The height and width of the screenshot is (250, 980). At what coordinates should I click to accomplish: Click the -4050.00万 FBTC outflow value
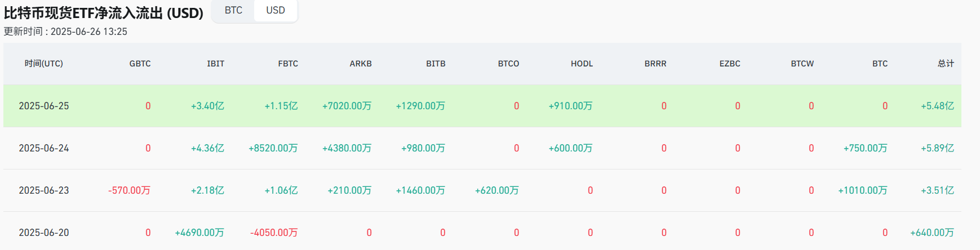274,233
